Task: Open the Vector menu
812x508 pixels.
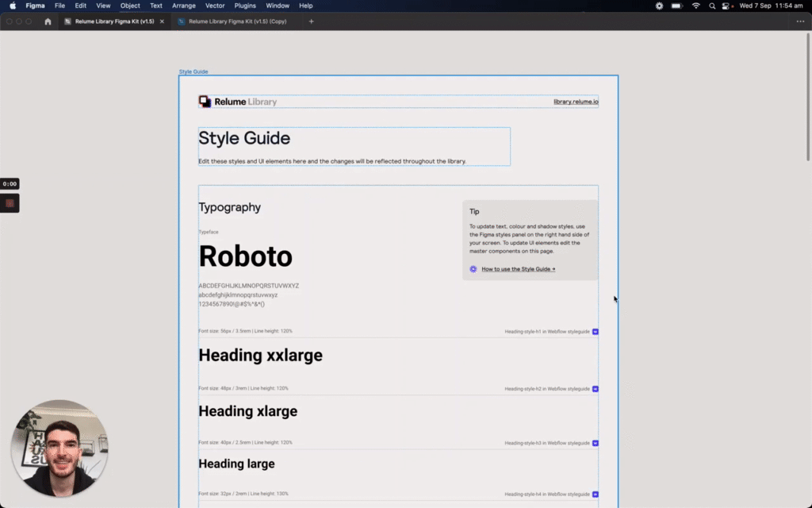Action: click(215, 6)
